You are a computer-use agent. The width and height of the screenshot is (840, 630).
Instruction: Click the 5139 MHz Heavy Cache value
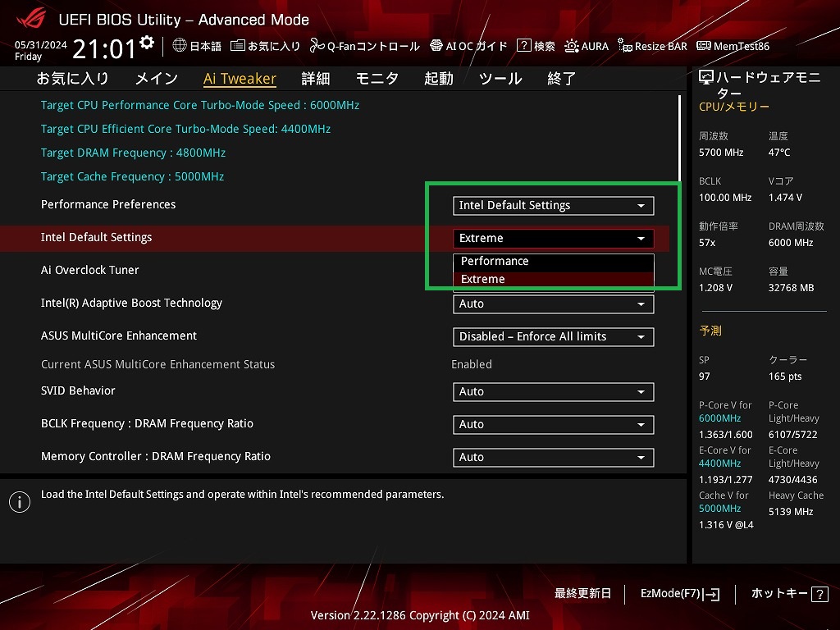click(791, 512)
